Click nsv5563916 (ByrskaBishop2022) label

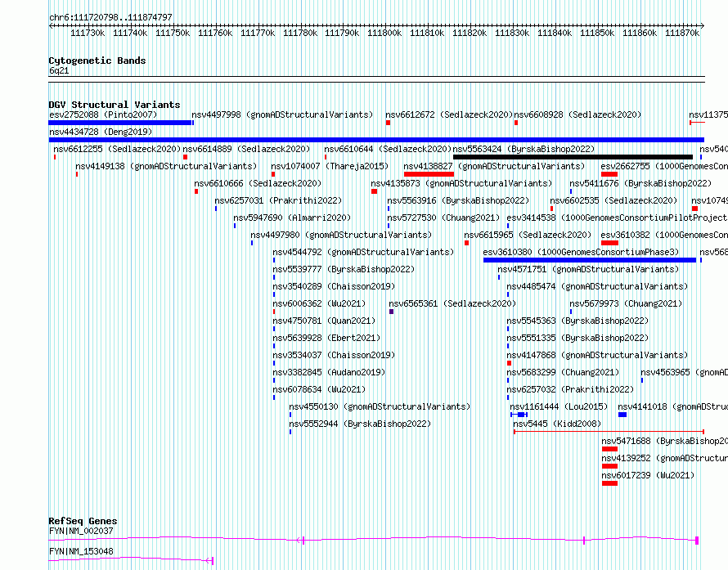point(458,200)
